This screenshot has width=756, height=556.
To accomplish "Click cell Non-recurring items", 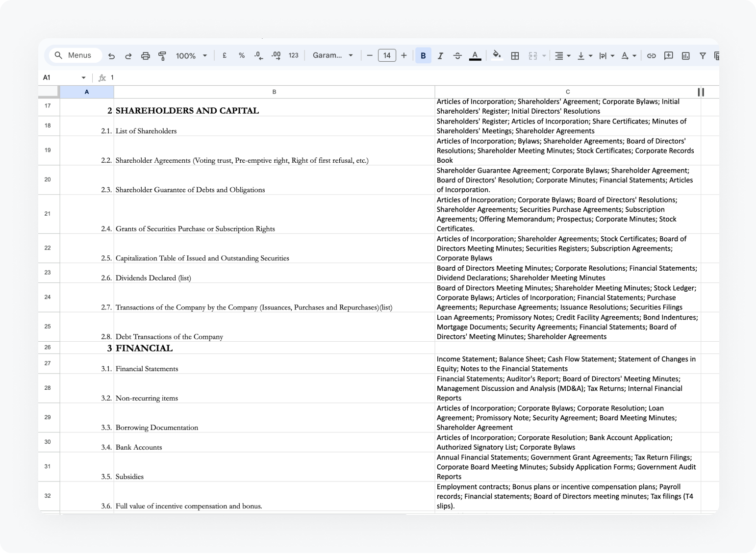I will coord(274,388).
